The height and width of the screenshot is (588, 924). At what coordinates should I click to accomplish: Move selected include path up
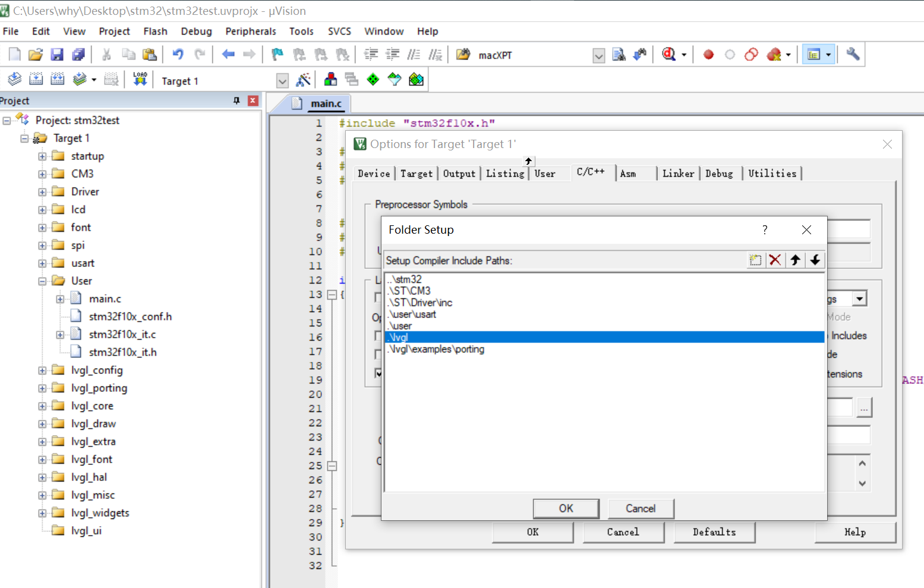point(795,260)
